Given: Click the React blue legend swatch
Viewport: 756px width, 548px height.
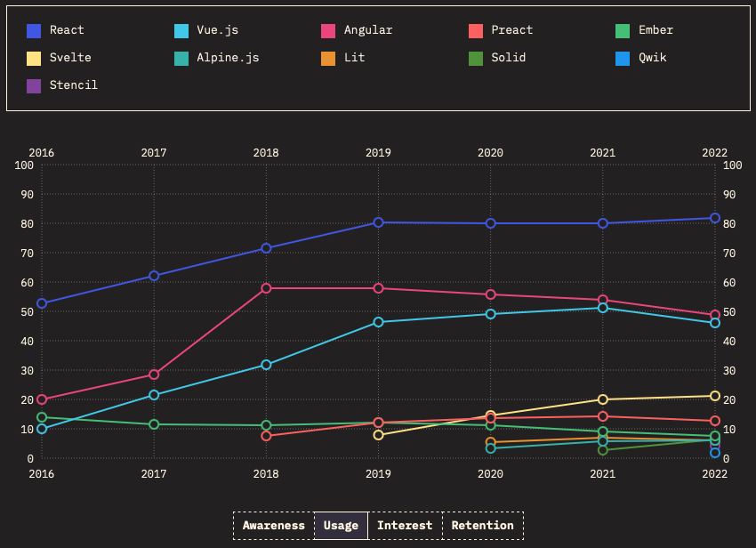Looking at the screenshot, I should click(34, 31).
